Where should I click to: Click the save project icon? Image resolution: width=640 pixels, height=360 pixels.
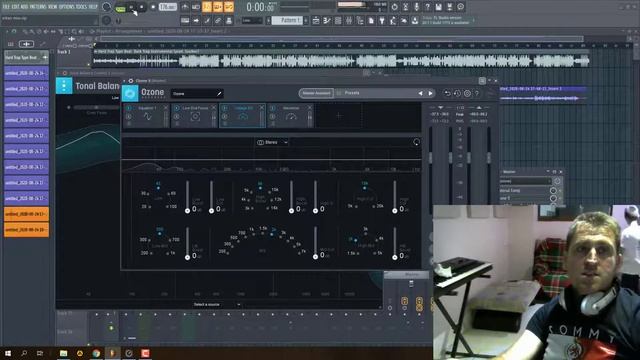click(x=438, y=7)
